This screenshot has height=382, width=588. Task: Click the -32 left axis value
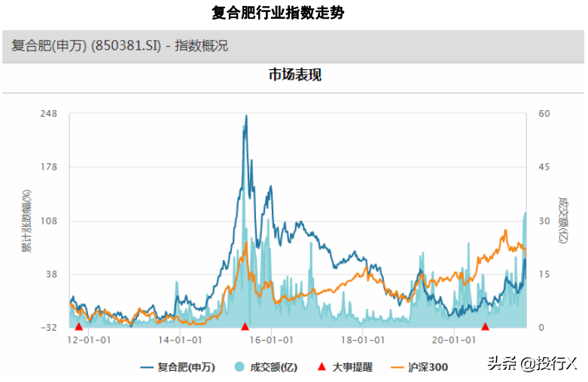[x=49, y=328]
